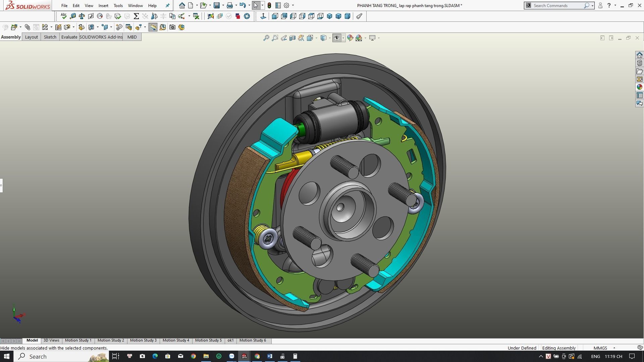Select the Section View tool
The height and width of the screenshot is (362, 644).
click(292, 38)
